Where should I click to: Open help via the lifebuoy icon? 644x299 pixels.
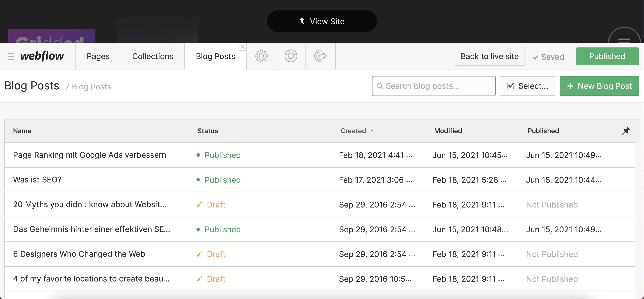(x=291, y=56)
